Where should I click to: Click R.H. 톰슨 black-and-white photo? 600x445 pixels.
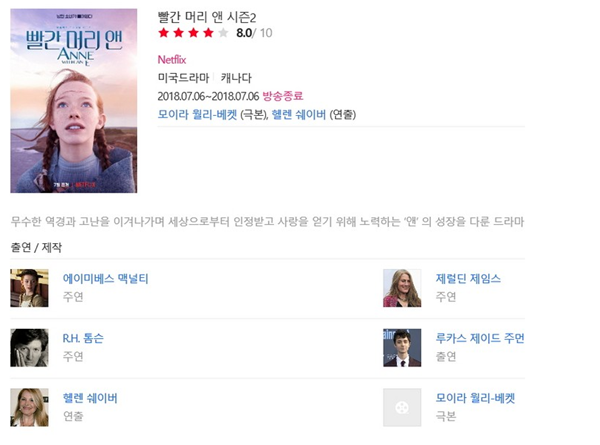pyautogui.click(x=29, y=348)
